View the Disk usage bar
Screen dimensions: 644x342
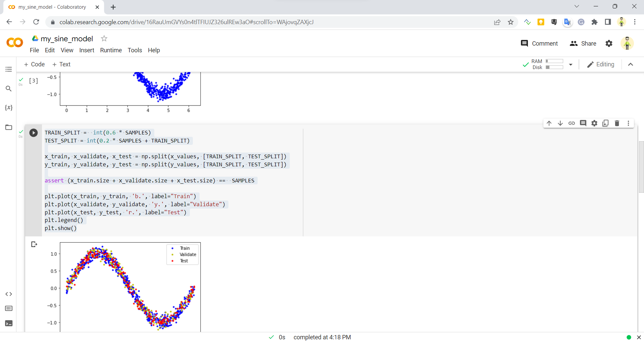coord(554,67)
